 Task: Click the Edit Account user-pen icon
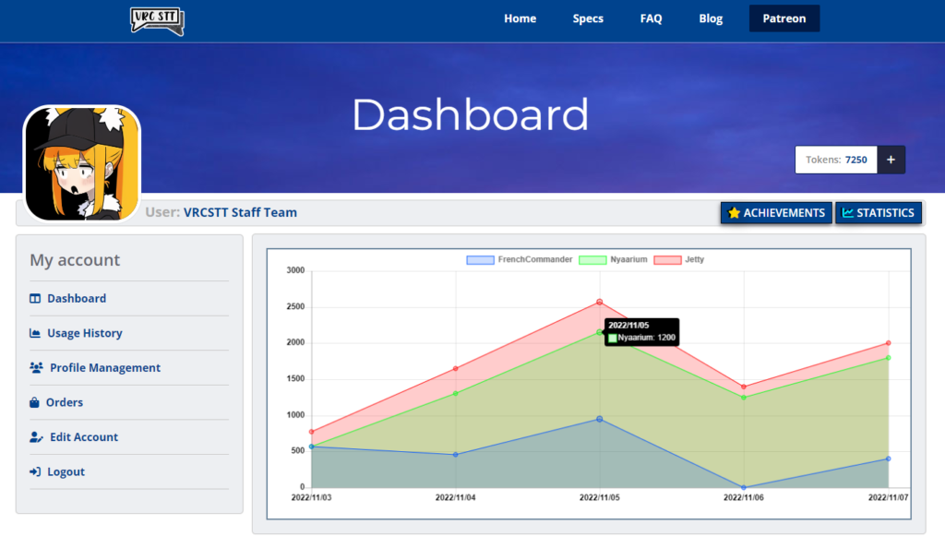36,437
